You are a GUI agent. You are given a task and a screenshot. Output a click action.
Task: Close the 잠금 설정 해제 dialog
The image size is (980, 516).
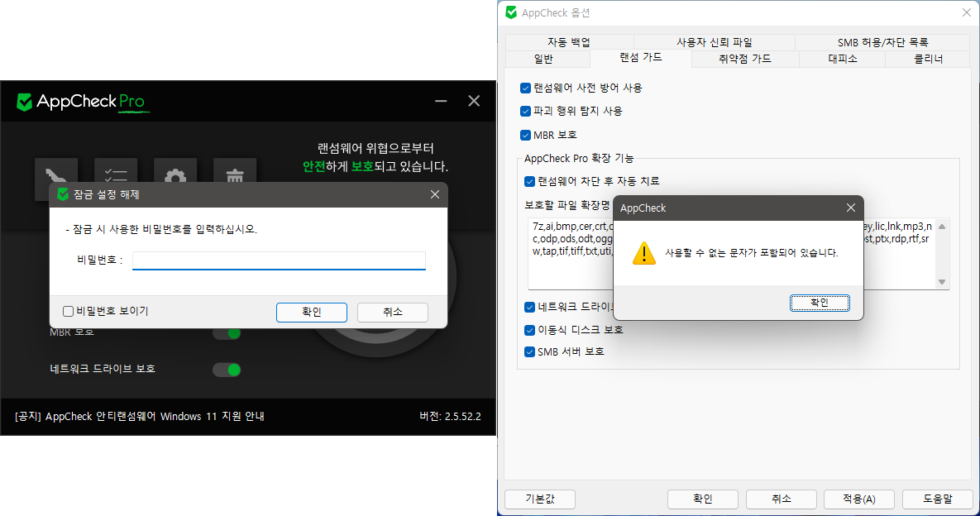[435, 194]
